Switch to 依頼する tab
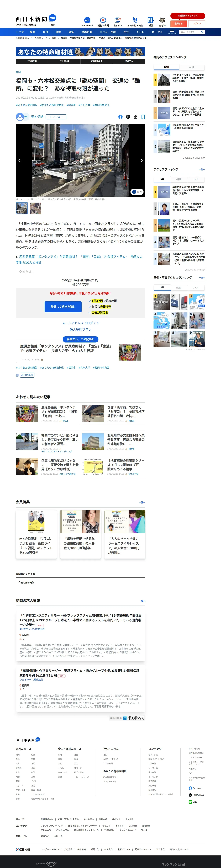Viewport: 221px width, 868px height. pyautogui.click(x=129, y=61)
